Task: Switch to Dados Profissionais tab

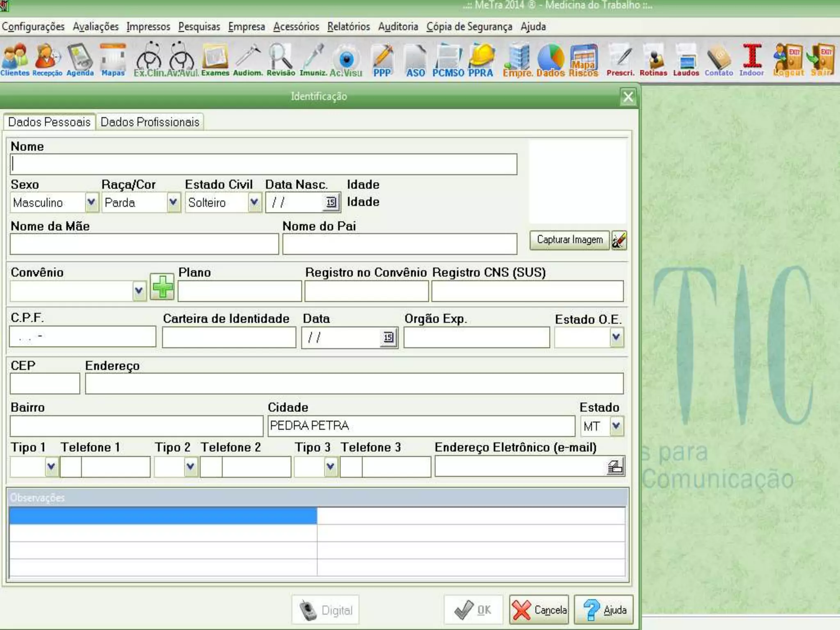Action: click(150, 122)
